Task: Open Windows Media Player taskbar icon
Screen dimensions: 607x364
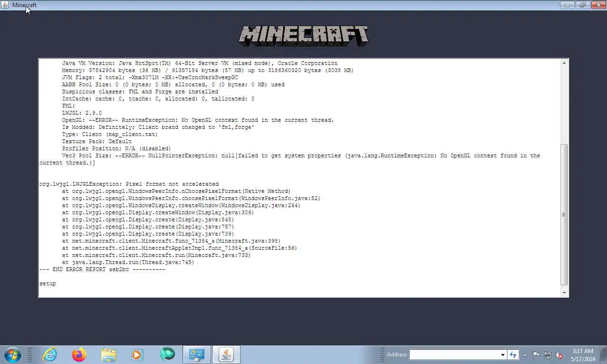Action: (137, 355)
